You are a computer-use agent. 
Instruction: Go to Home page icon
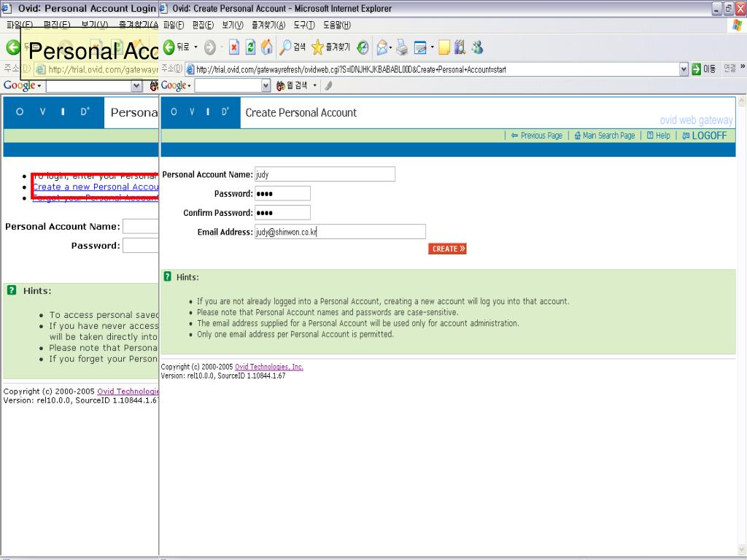pyautogui.click(x=267, y=47)
